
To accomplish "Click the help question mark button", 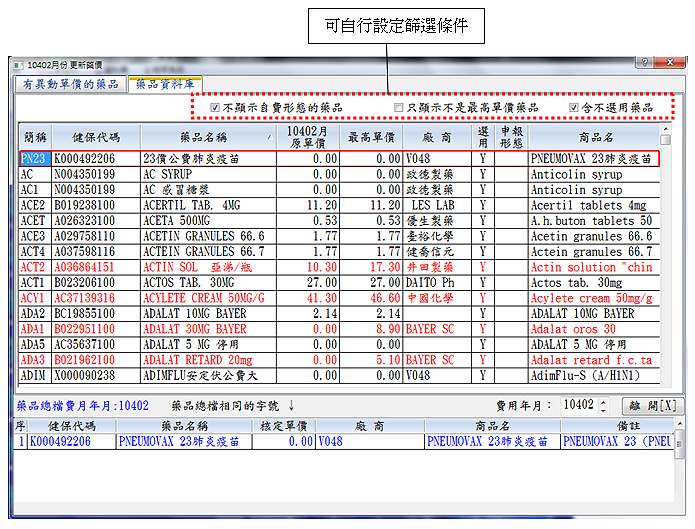I will coord(648,62).
